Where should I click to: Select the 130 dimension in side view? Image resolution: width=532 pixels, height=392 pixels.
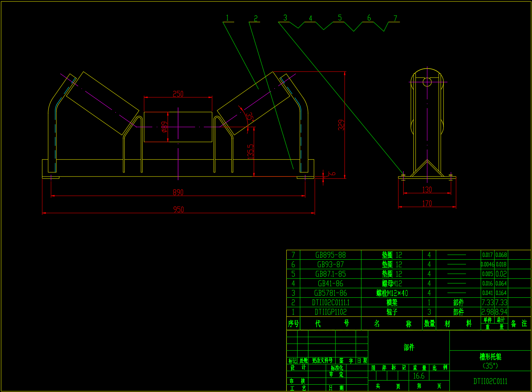tap(427, 190)
